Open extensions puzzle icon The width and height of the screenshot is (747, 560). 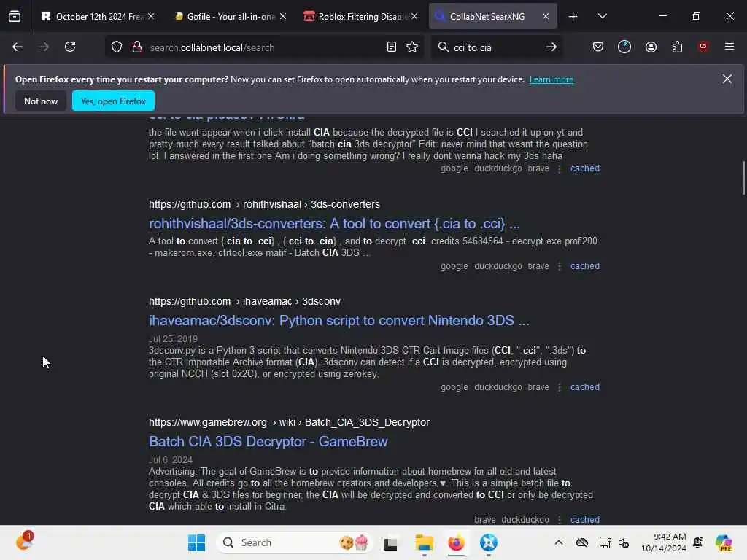(x=677, y=47)
